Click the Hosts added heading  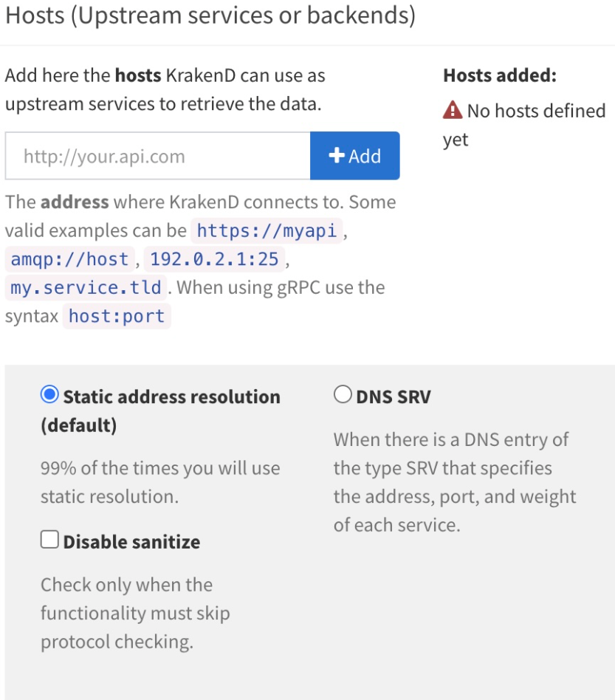click(500, 75)
